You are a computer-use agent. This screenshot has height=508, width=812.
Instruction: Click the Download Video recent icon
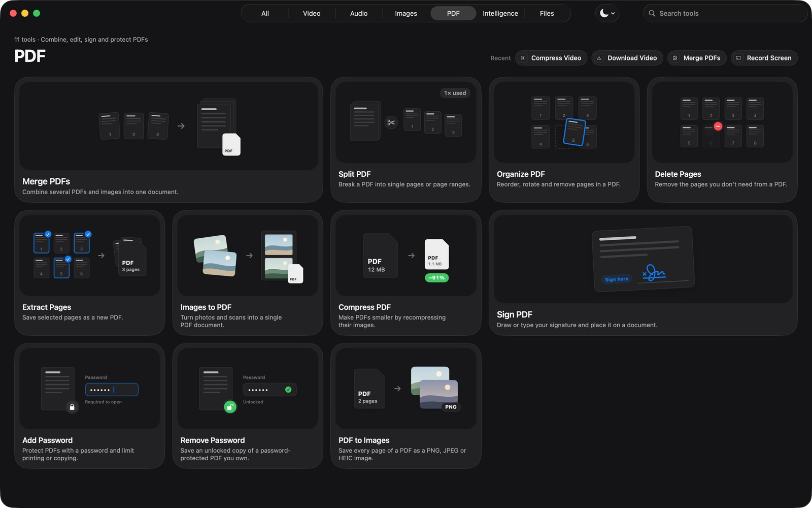[599, 58]
